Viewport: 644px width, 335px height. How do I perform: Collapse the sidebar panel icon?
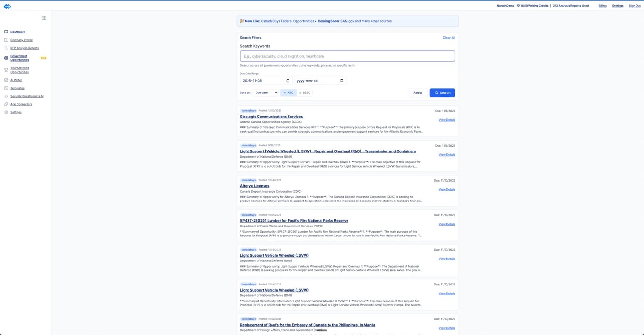(44, 18)
